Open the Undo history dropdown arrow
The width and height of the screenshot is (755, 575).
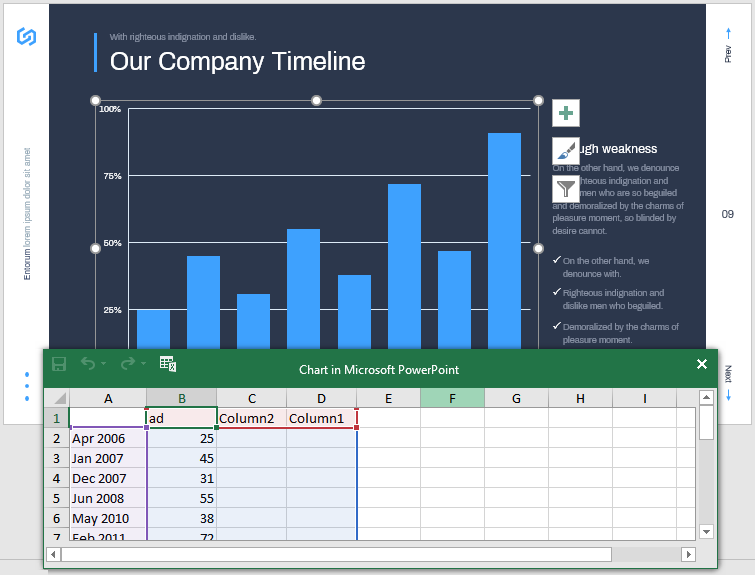tap(104, 364)
